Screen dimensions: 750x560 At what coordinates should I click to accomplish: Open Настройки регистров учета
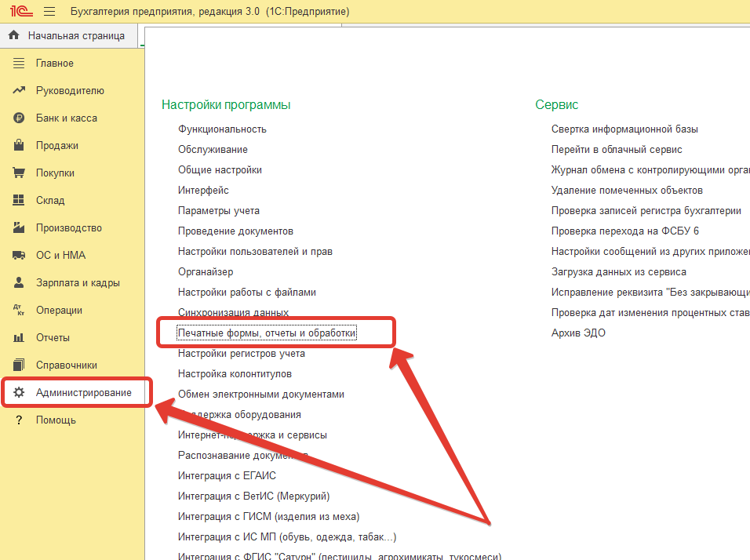click(x=242, y=354)
